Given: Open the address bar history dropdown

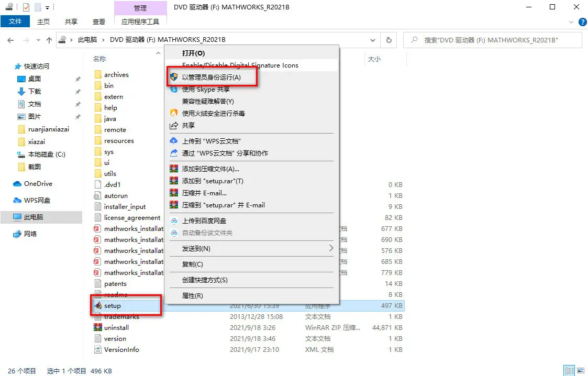Looking at the screenshot, I should pyautogui.click(x=372, y=40).
